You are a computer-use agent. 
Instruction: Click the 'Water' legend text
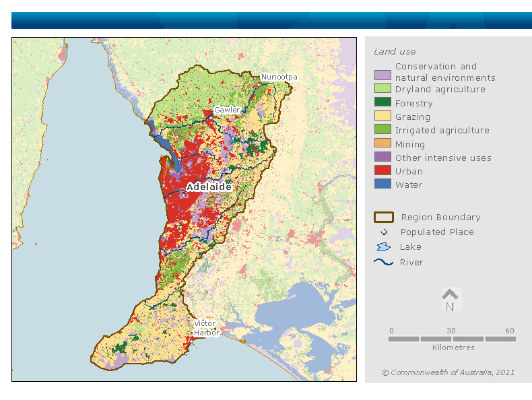[x=409, y=185]
